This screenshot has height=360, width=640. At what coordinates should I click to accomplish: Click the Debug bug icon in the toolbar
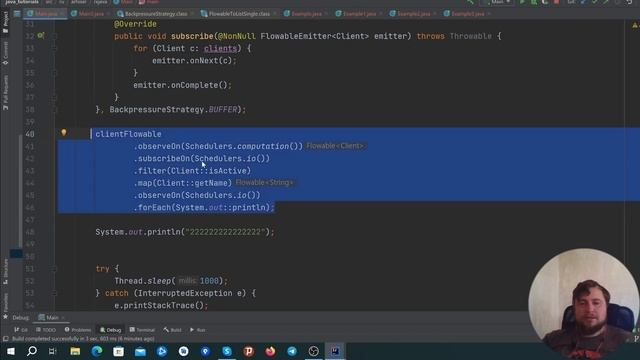click(x=533, y=2)
